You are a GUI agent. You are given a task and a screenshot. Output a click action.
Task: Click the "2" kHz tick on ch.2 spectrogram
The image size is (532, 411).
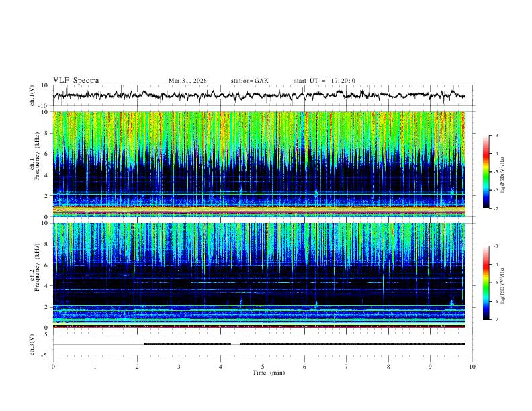pyautogui.click(x=46, y=307)
